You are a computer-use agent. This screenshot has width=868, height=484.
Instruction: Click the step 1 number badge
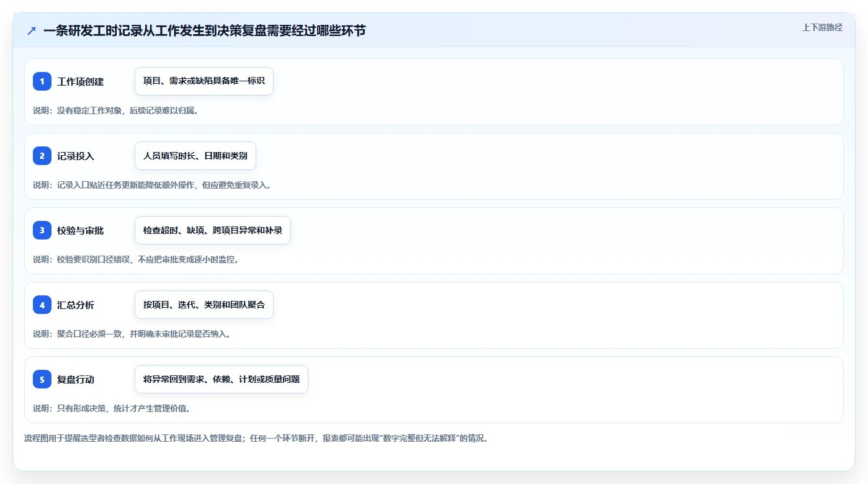(42, 81)
